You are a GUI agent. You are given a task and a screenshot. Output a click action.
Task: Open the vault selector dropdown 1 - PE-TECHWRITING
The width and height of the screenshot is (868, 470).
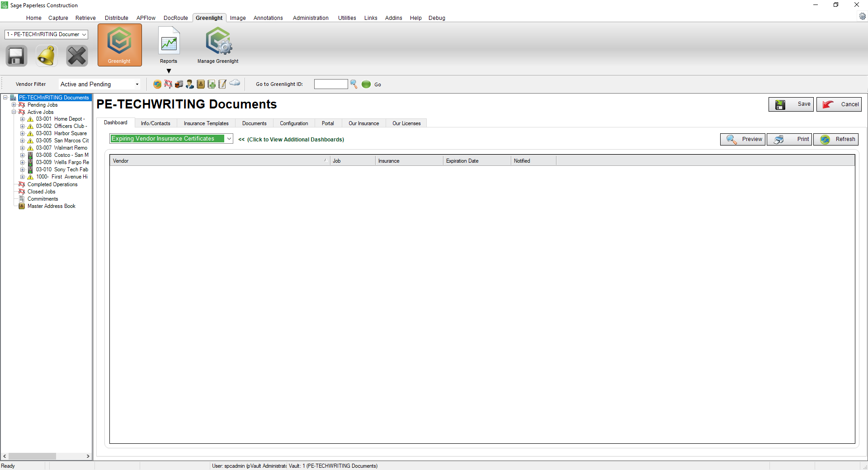tap(46, 34)
